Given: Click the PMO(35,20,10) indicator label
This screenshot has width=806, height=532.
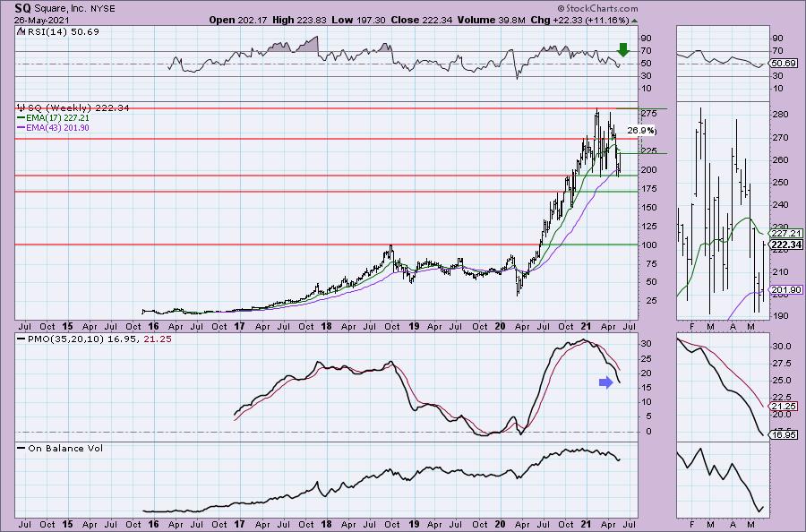Looking at the screenshot, I should pyautogui.click(x=94, y=339).
